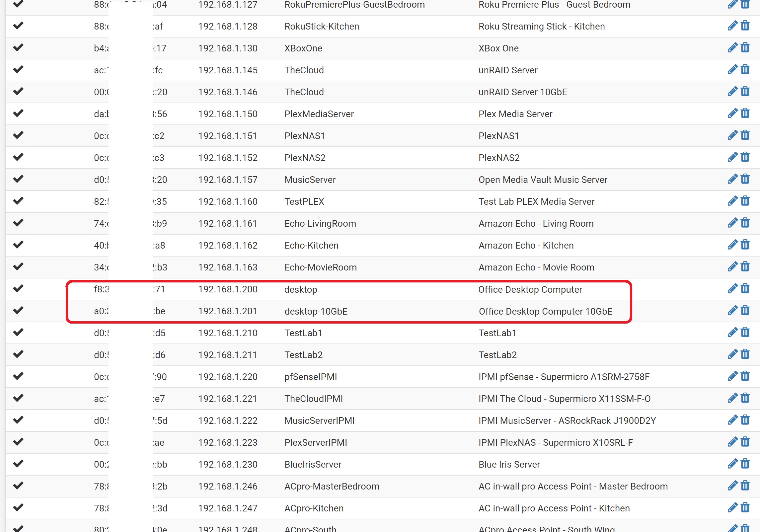This screenshot has width=760, height=532.
Task: Click description unRAID Server 10GbE
Action: 523,92
